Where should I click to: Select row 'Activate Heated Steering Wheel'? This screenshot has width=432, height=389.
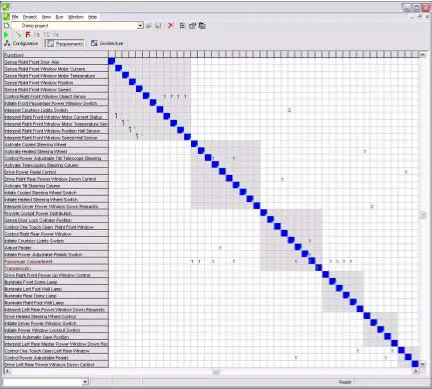coord(56,151)
